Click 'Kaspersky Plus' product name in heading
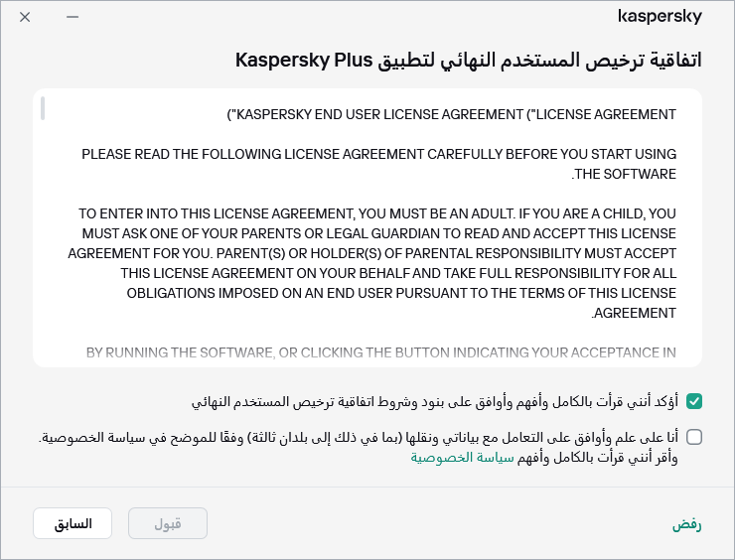 [304, 61]
